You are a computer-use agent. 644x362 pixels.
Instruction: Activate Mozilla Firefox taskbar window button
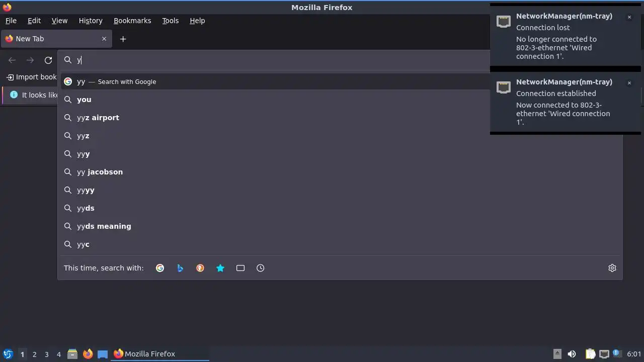tap(160, 354)
